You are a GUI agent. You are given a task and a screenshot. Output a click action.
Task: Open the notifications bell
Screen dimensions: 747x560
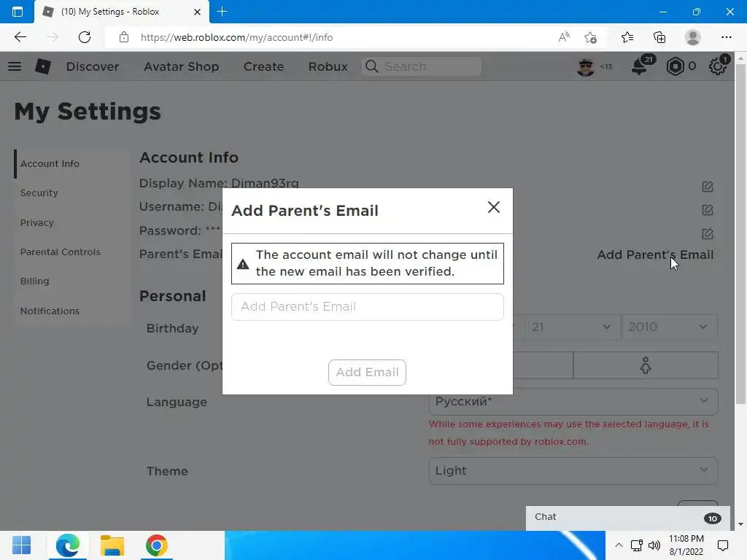tap(640, 66)
